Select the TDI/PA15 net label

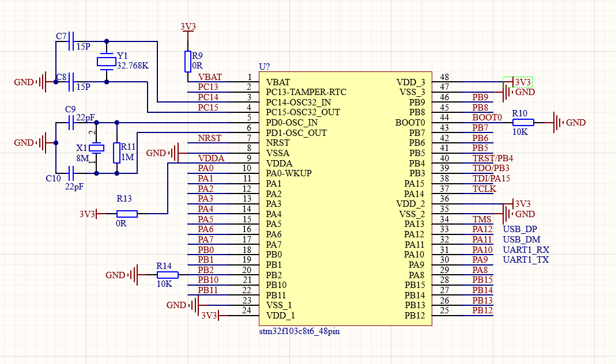[x=492, y=179]
